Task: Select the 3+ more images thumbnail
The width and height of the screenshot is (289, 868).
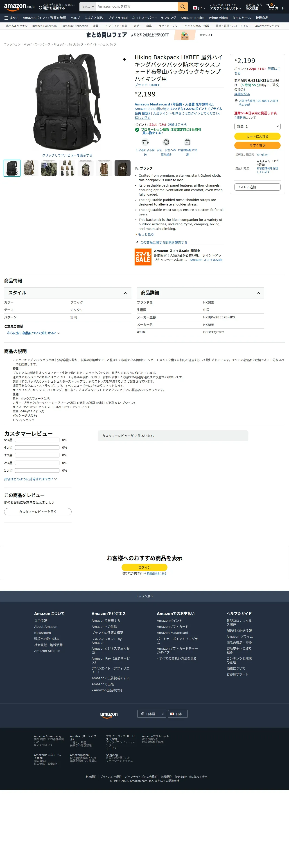Action: (x=122, y=168)
